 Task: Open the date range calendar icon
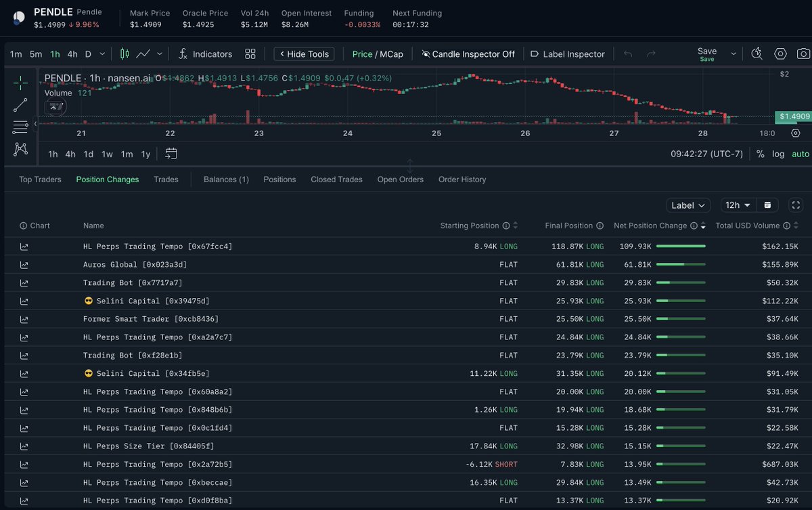coord(171,154)
